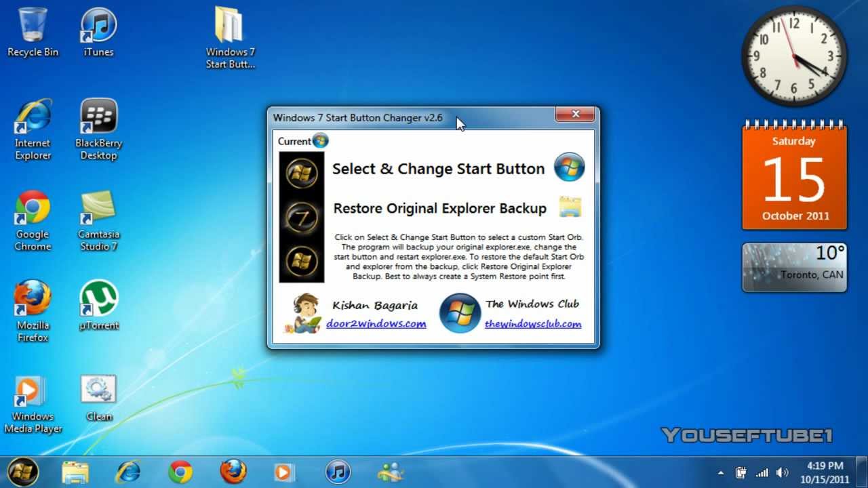This screenshot has width=868, height=488.
Task: Open iTunes from the desktop
Action: tap(98, 26)
